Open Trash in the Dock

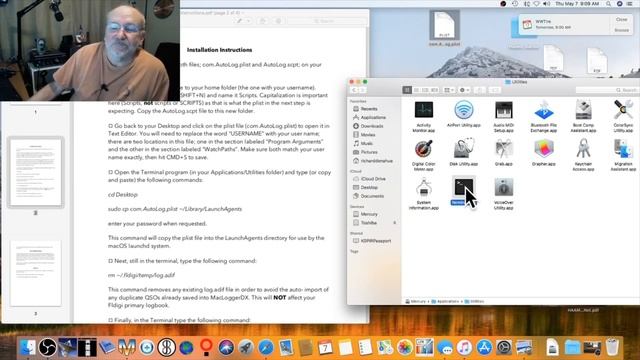612,347
